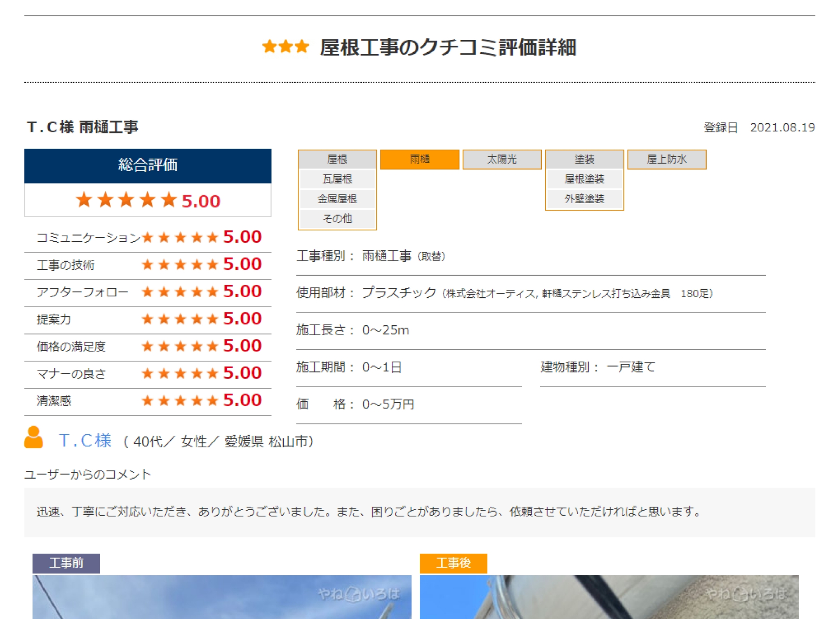Choose 瓦屋根 under the 屋根 category

[337, 179]
